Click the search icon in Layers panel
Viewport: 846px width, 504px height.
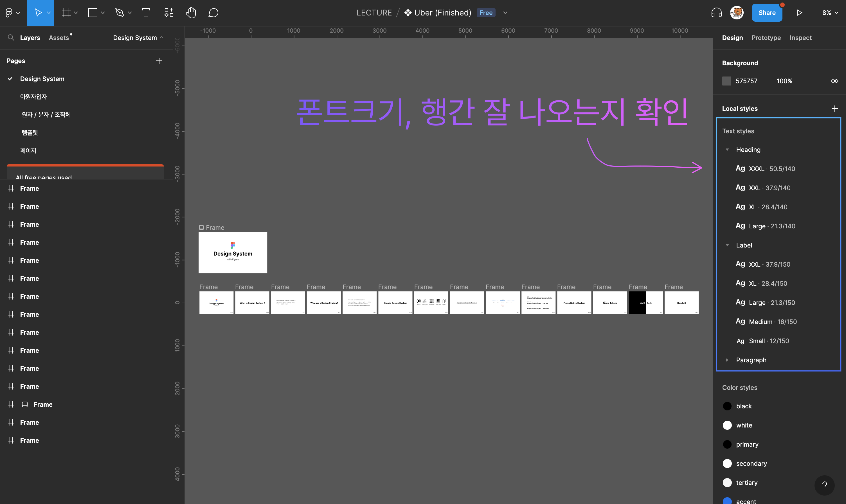[x=11, y=37]
